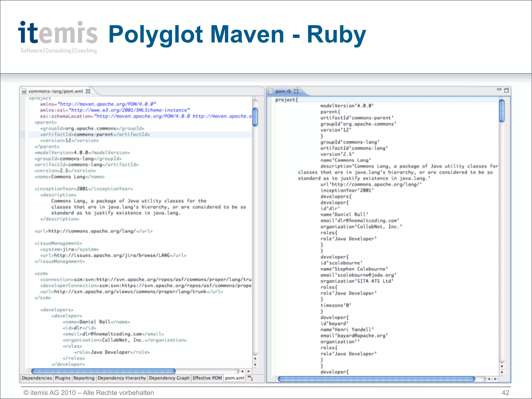532x399 pixels.
Task: Click the <role>Java Developer line in pom.xml
Action: pos(112,352)
